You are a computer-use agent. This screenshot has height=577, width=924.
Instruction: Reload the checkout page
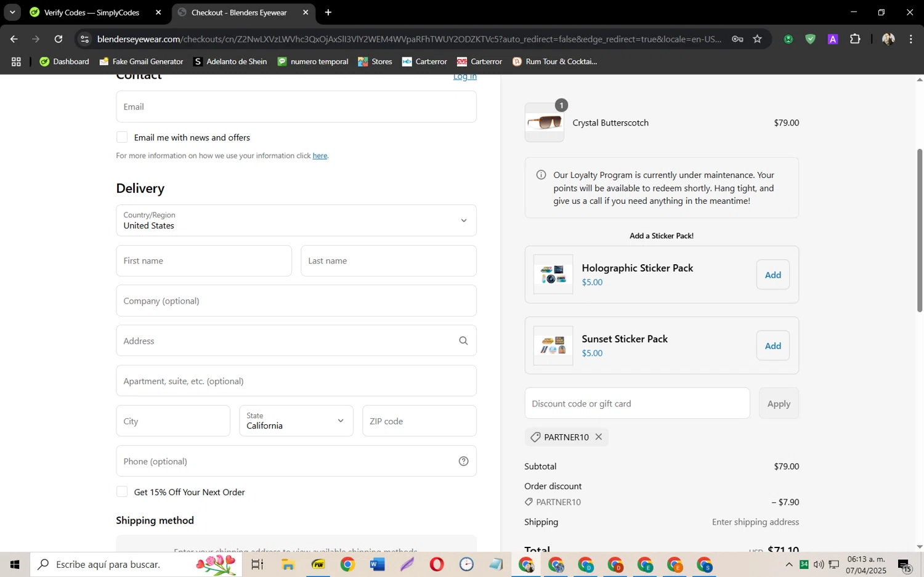point(59,39)
